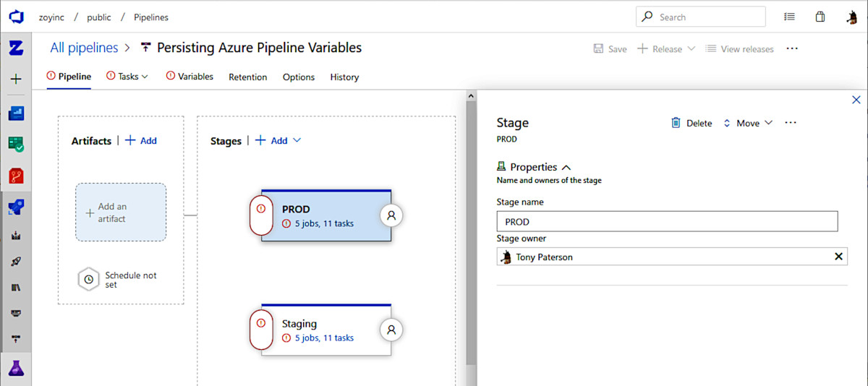Screen dimensions: 868x386
Task: Open the work items list icon in header
Action: 790,17
